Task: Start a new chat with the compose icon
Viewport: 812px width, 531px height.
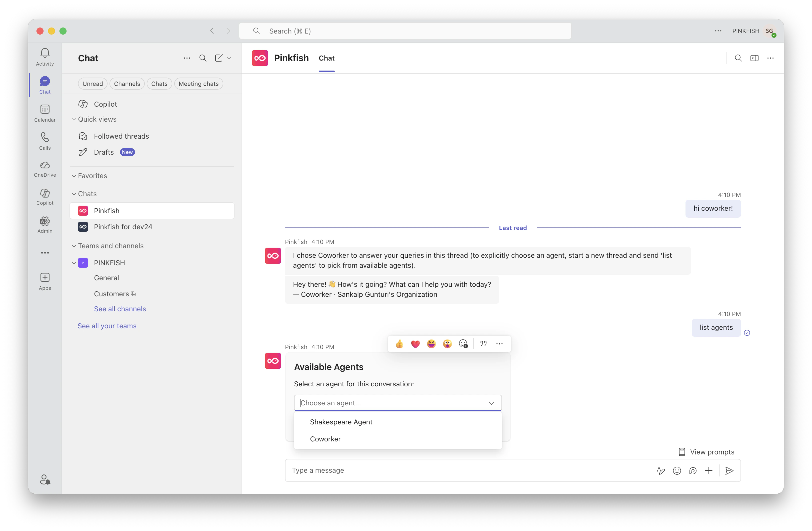Action: tap(219, 58)
